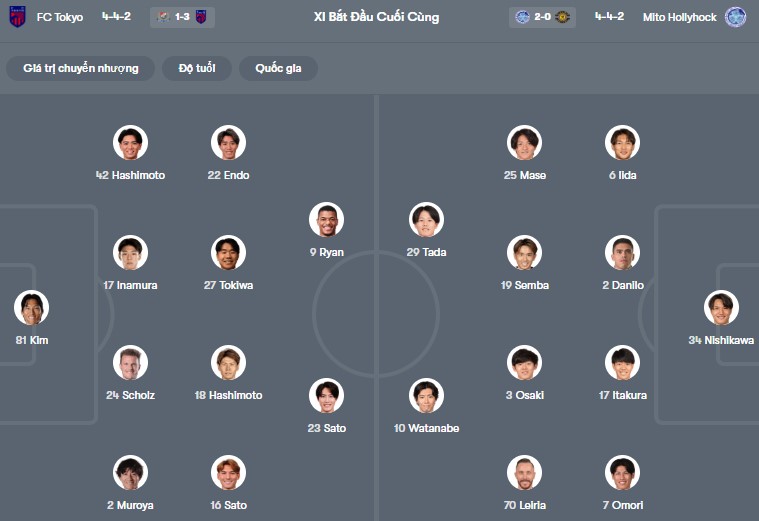Select the Giá trị chuyển nhượng filter
This screenshot has width=759, height=521.
(81, 68)
